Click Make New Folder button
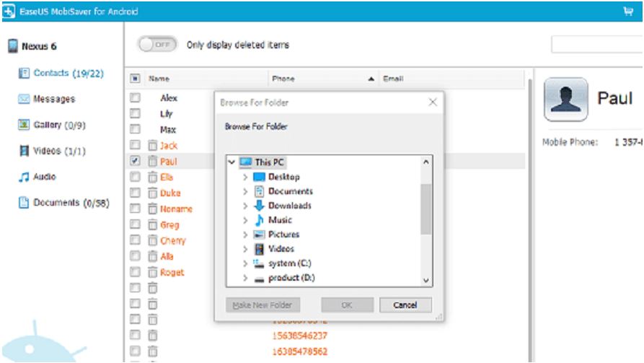Image resolution: width=644 pixels, height=363 pixels. [263, 305]
